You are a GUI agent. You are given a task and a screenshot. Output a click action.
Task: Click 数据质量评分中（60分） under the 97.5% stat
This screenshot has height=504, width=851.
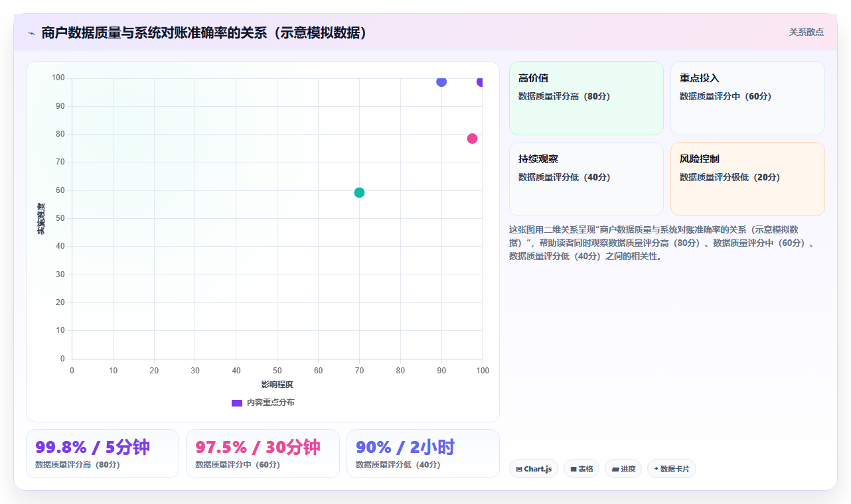238,465
